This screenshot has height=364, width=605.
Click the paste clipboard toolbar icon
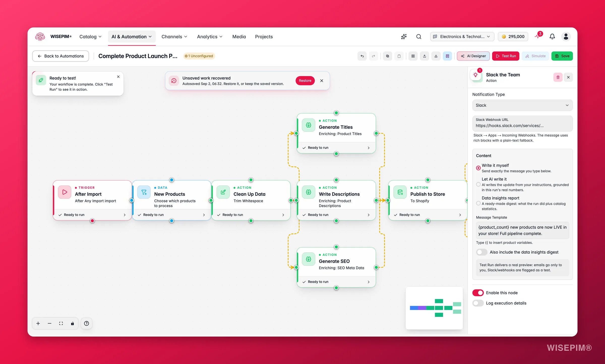click(399, 56)
